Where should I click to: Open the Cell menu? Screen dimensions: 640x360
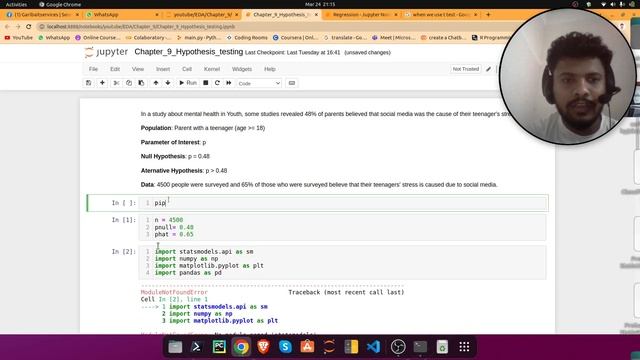(x=187, y=69)
